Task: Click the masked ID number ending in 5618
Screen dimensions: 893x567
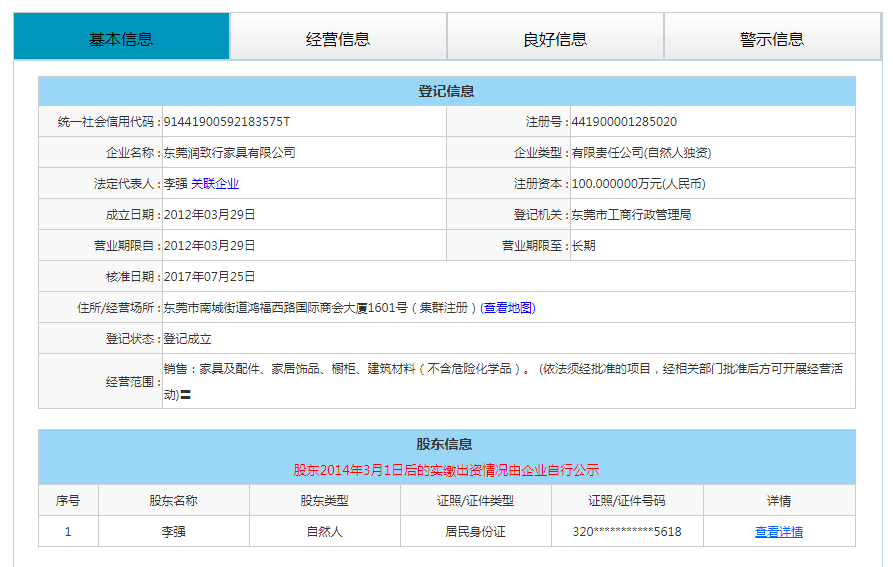Action: click(x=626, y=532)
